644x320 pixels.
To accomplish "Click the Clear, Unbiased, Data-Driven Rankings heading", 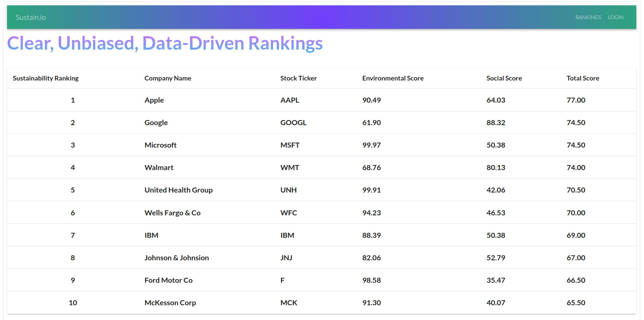I will coord(165,44).
